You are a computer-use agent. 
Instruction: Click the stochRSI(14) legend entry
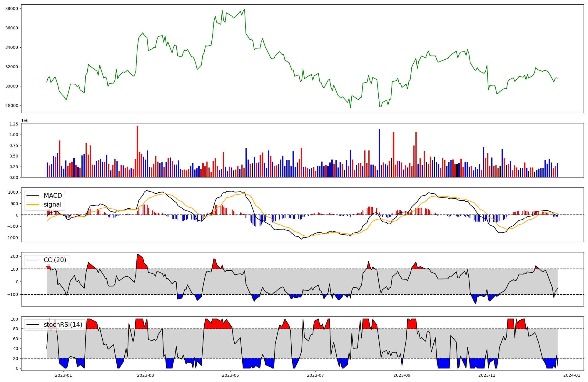click(63, 324)
